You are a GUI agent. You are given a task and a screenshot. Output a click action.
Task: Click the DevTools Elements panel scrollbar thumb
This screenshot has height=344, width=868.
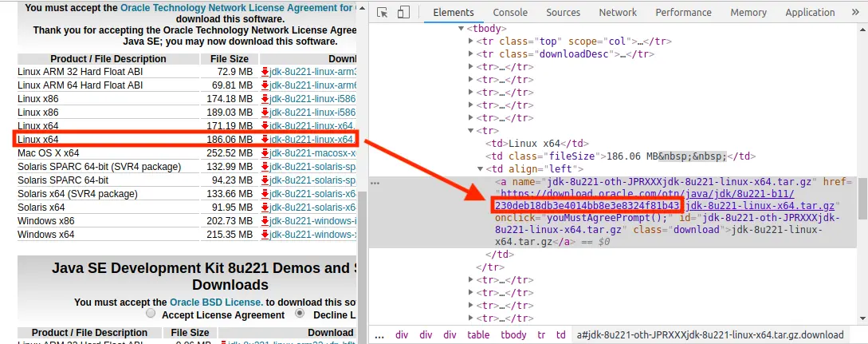coord(862,198)
